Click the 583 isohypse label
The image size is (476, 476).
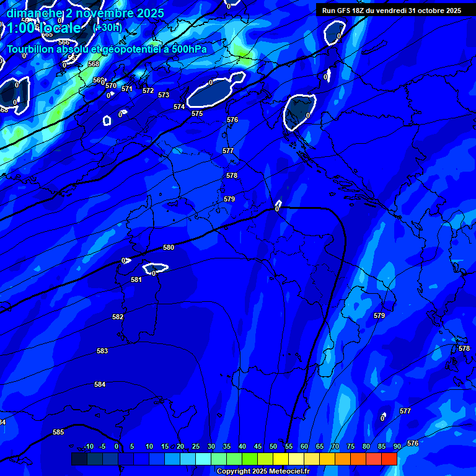(102, 351)
